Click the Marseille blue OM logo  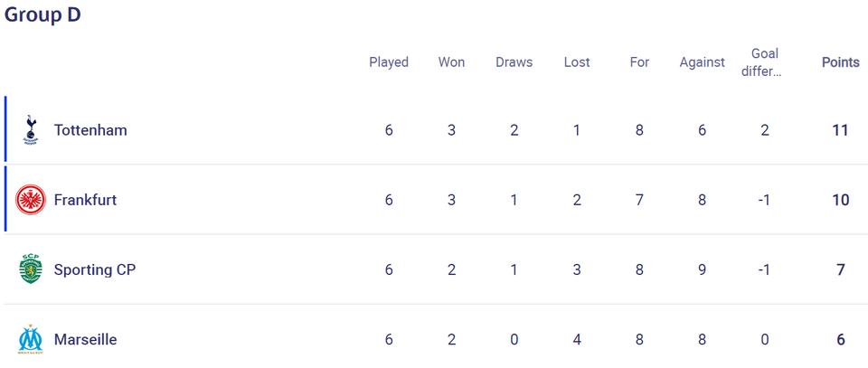click(x=31, y=339)
